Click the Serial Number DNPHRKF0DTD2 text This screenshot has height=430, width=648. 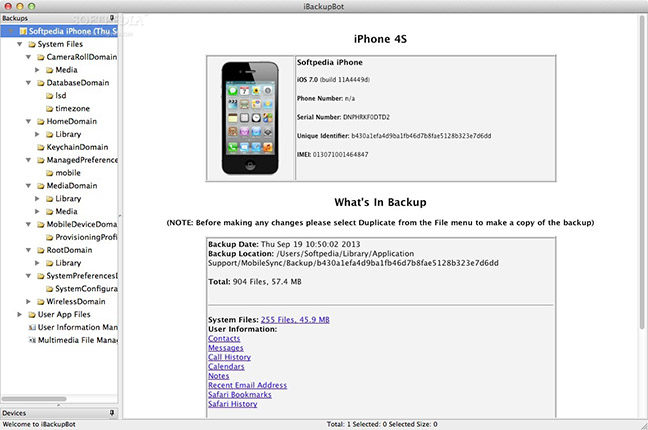[343, 117]
